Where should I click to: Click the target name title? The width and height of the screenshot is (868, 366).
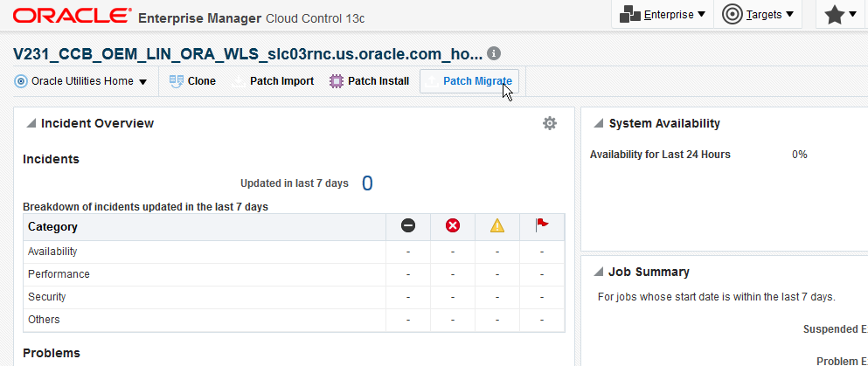point(248,54)
